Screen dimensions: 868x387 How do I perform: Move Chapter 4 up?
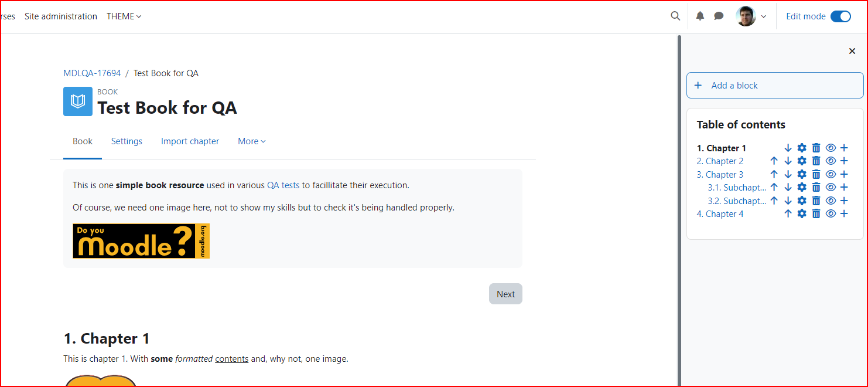pos(788,214)
